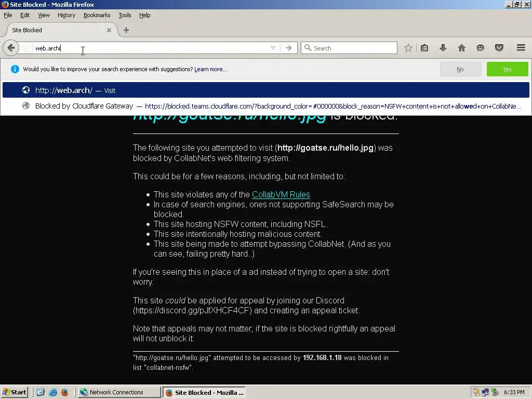Viewport: 532px width, 399px height.
Task: Click Show Desktop quick launch icon
Action: pos(41,392)
